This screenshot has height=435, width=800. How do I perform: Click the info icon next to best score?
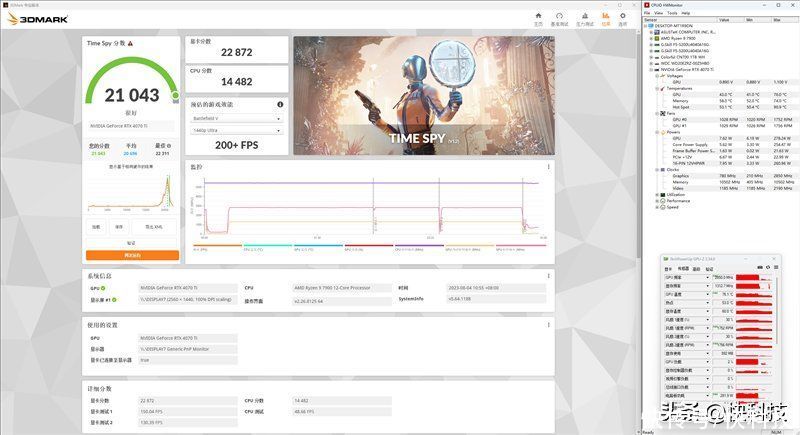point(169,146)
